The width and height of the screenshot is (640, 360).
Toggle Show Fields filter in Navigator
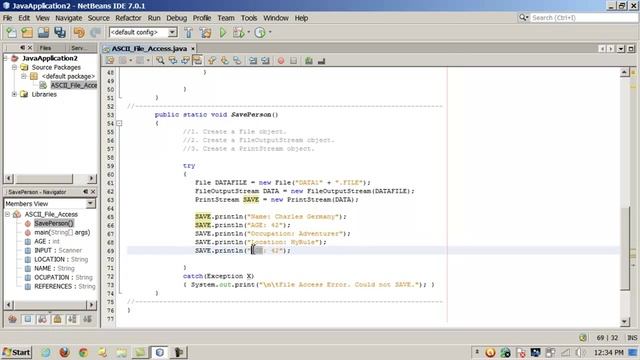tap(27, 319)
